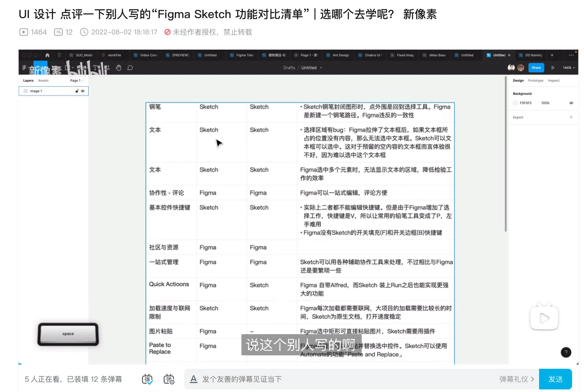Add a new Export setting
The image size is (584, 392).
[571, 117]
